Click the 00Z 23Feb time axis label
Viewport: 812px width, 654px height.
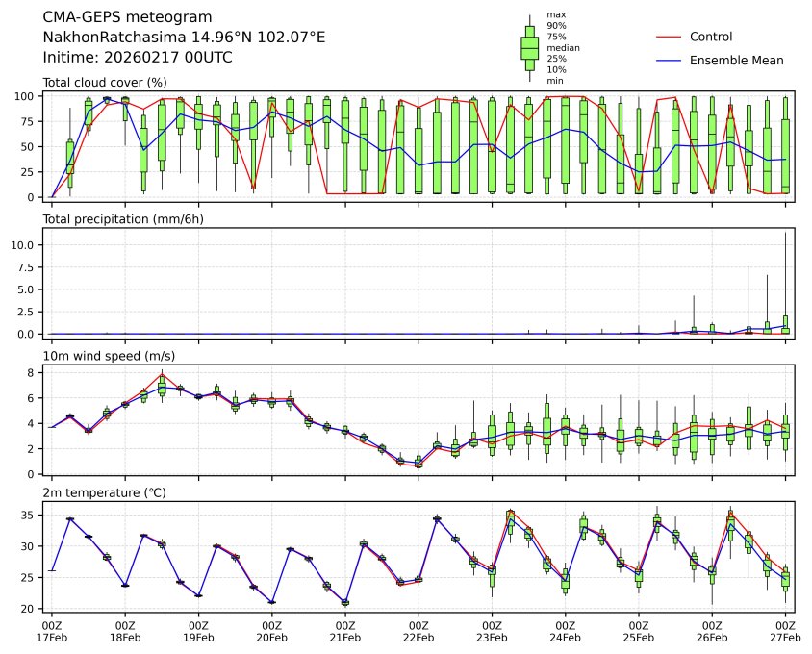point(492,631)
